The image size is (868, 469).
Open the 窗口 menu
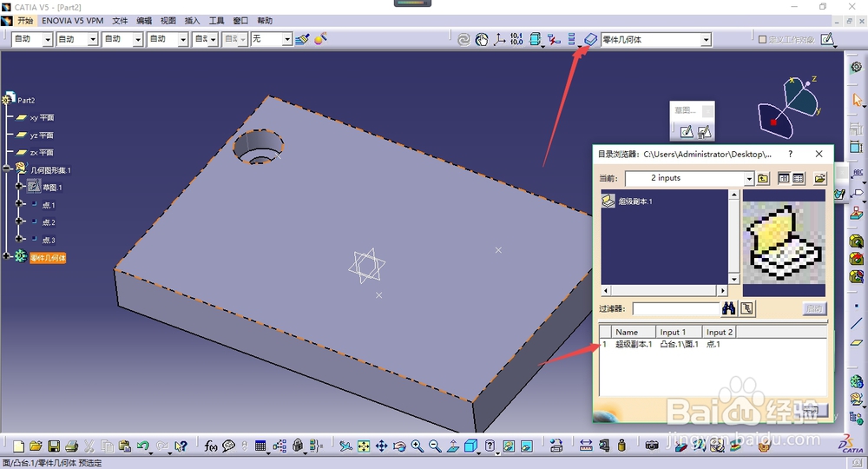click(x=240, y=21)
